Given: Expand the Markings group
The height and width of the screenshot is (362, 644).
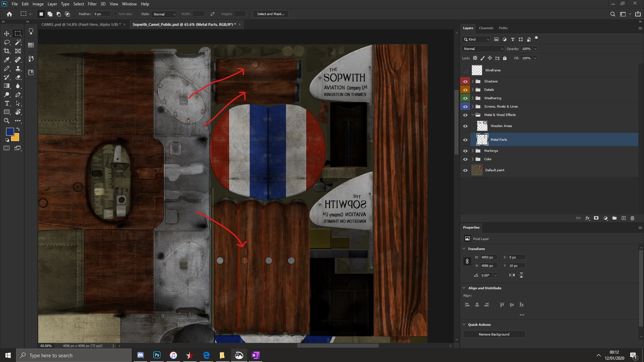Looking at the screenshot, I should tap(473, 151).
